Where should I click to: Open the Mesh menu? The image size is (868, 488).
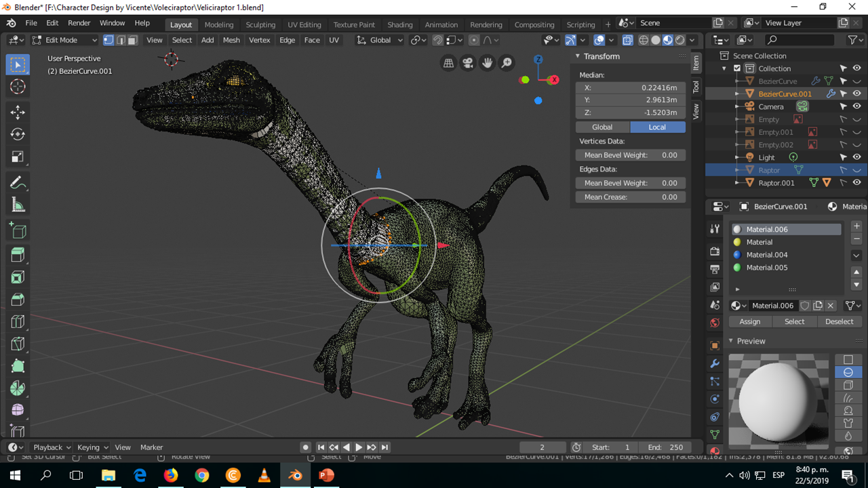[x=231, y=40]
